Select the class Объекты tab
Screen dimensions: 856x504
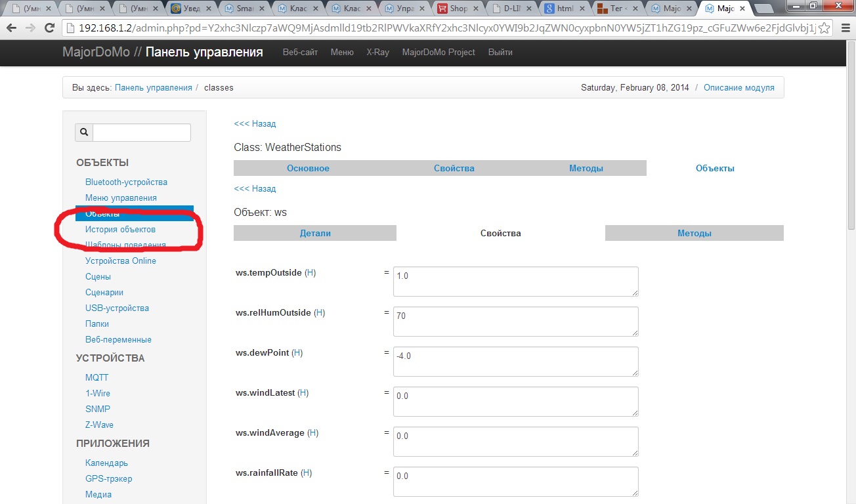[x=715, y=168]
